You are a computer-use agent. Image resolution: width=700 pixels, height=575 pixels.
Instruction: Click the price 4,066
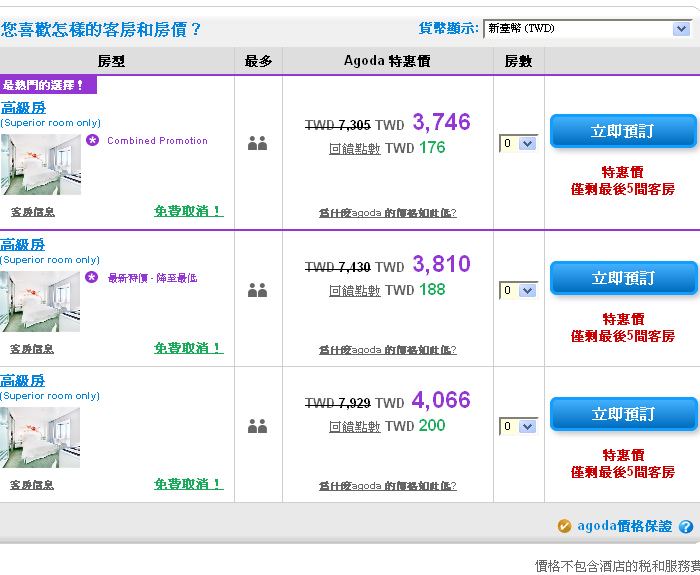point(441,400)
